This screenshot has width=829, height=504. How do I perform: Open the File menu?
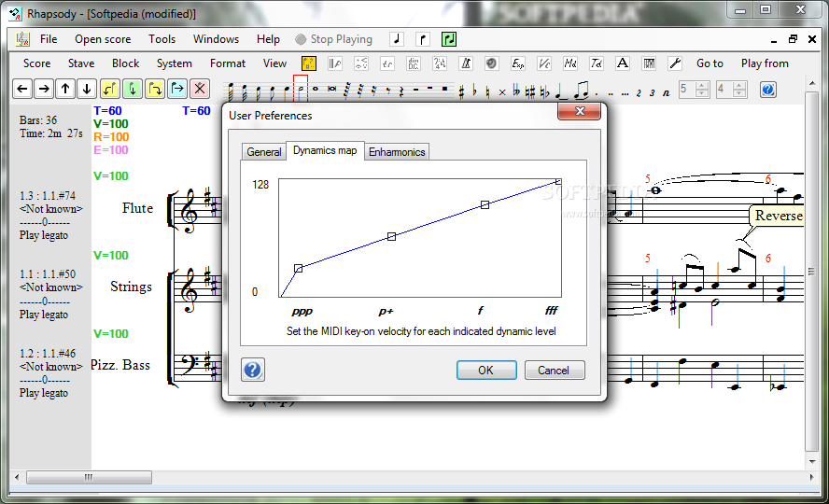tap(49, 39)
